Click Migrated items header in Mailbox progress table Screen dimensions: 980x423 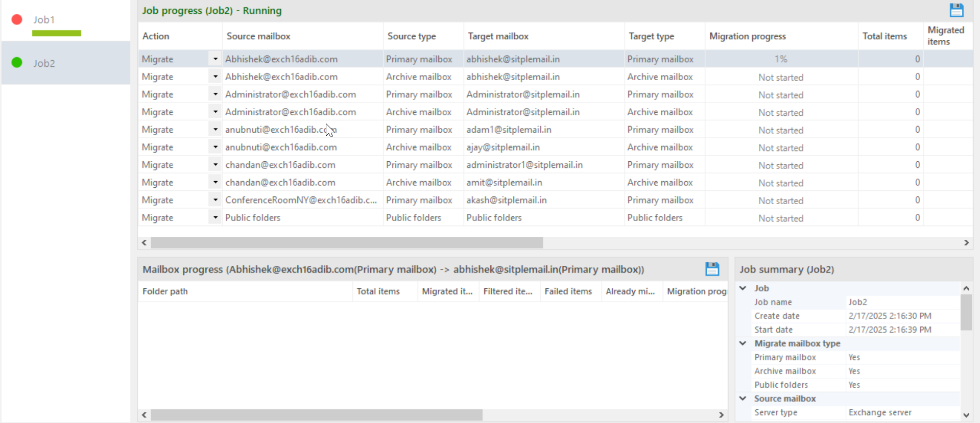tap(448, 291)
